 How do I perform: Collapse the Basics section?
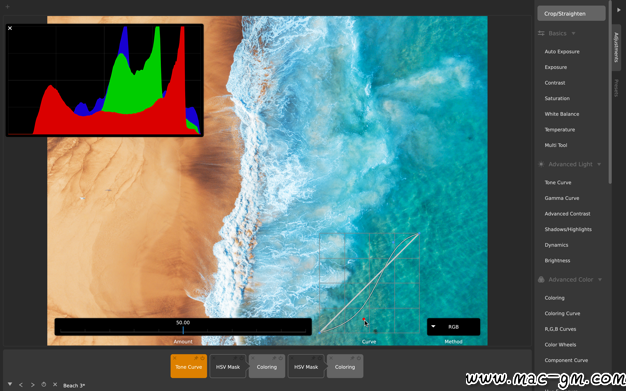point(573,34)
